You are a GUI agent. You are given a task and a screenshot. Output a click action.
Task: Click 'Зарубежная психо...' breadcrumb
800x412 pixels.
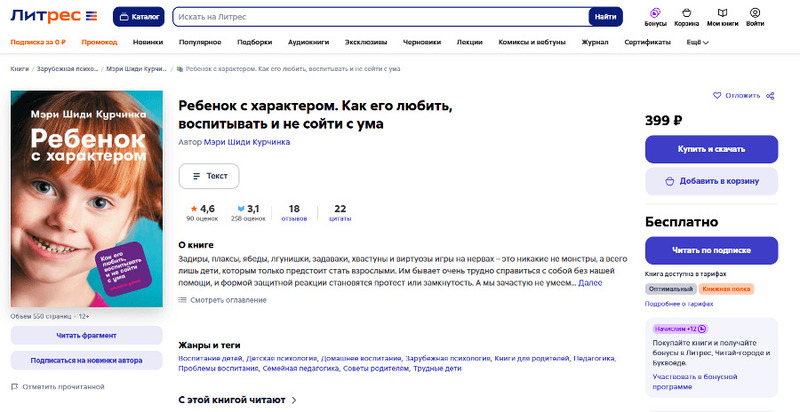pyautogui.click(x=67, y=69)
